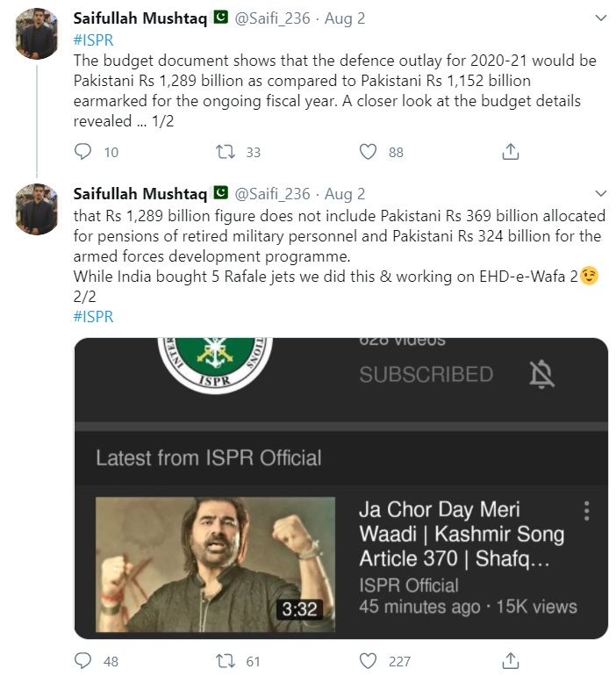This screenshot has width=616, height=676.
Task: Open the first tweet's profile avatar
Action: coord(37,33)
